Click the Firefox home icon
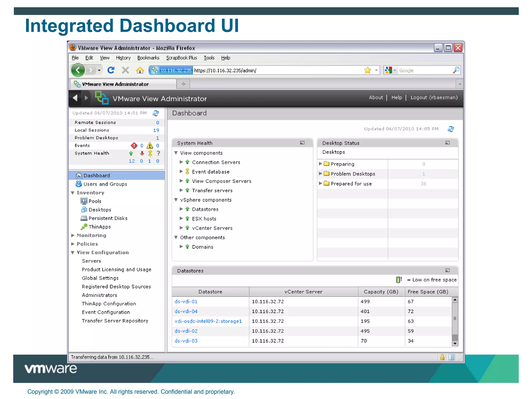The height and width of the screenshot is (399, 532). [140, 70]
